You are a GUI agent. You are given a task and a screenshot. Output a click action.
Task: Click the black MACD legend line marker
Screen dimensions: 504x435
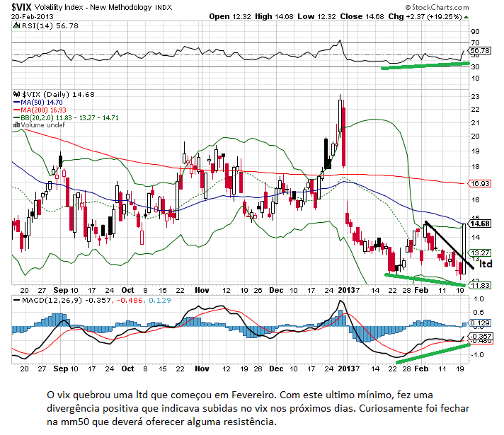coord(16,301)
